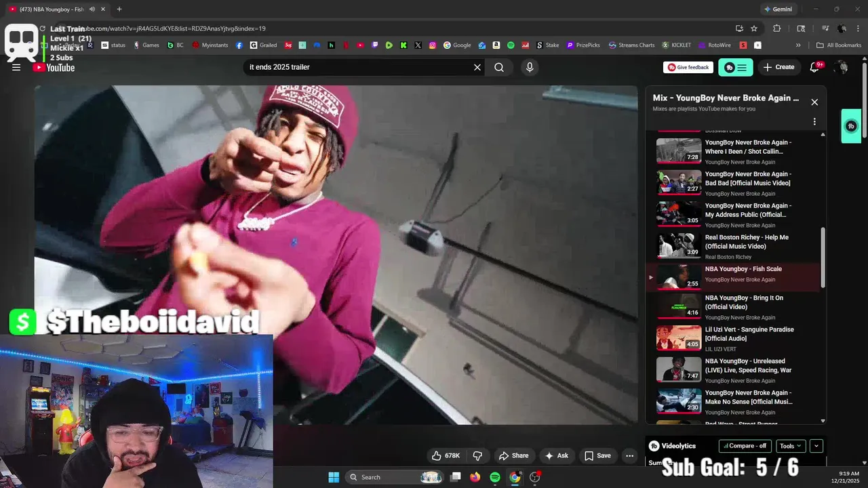The width and height of the screenshot is (868, 488).
Task: Open the Create menu
Action: 778,67
